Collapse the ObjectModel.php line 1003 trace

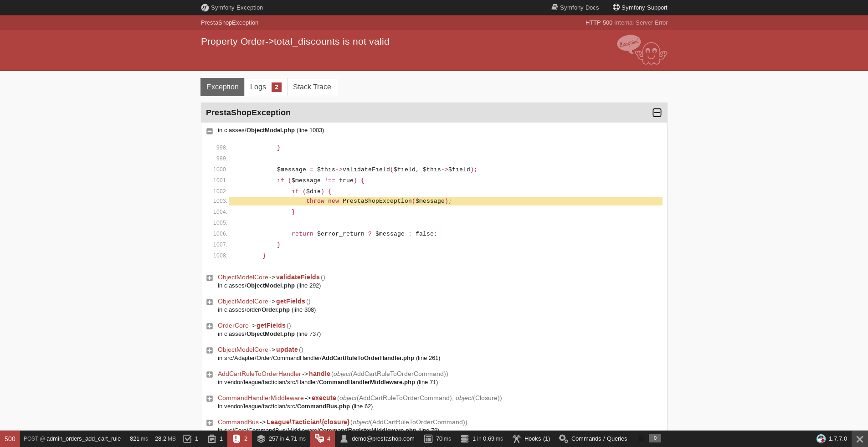(210, 131)
